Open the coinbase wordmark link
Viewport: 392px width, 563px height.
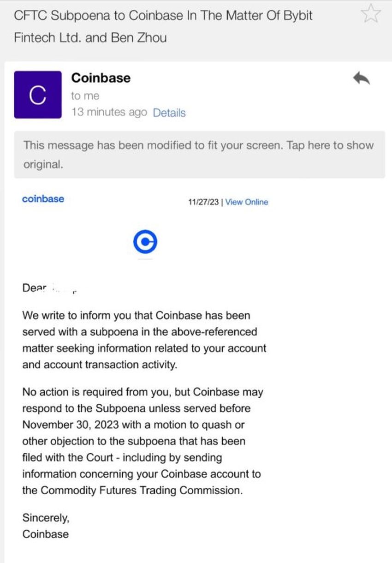[43, 199]
